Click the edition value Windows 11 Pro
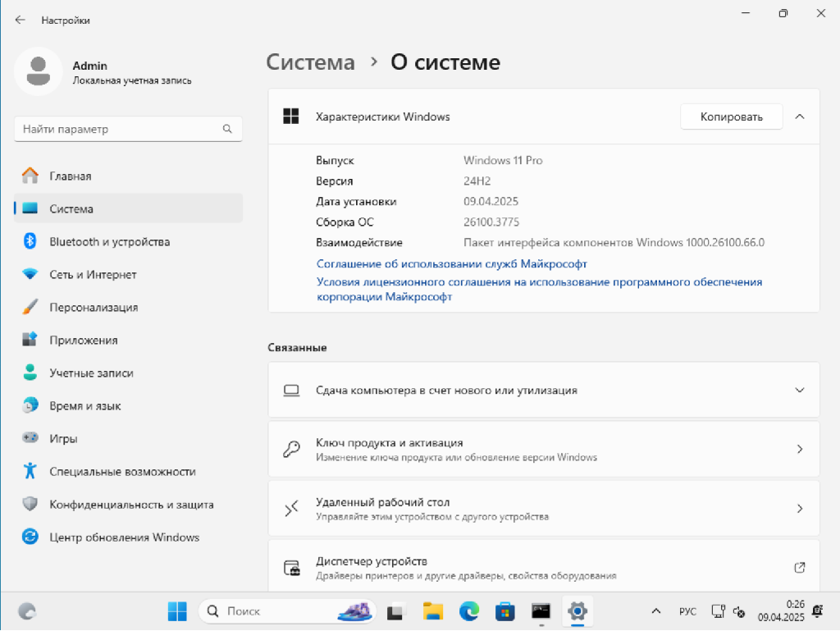The image size is (840, 631). [x=503, y=160]
